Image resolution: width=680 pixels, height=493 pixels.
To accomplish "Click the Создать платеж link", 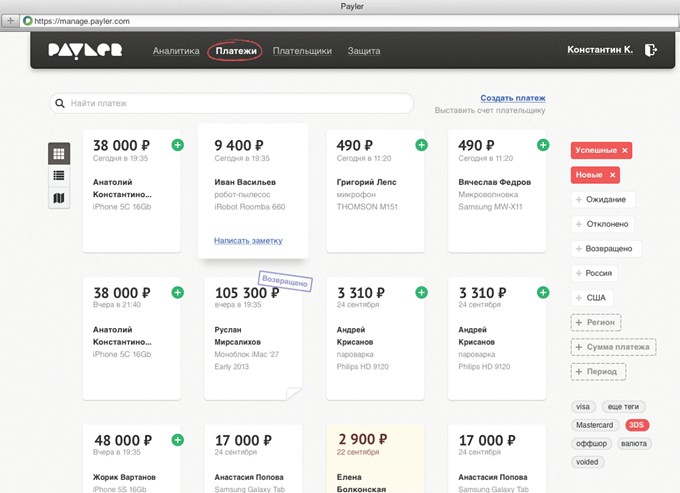I will point(512,98).
